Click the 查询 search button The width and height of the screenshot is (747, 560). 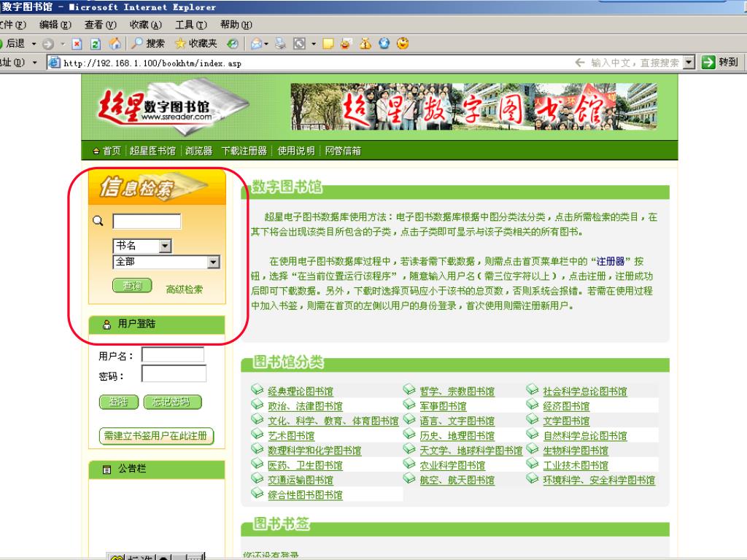pyautogui.click(x=132, y=286)
